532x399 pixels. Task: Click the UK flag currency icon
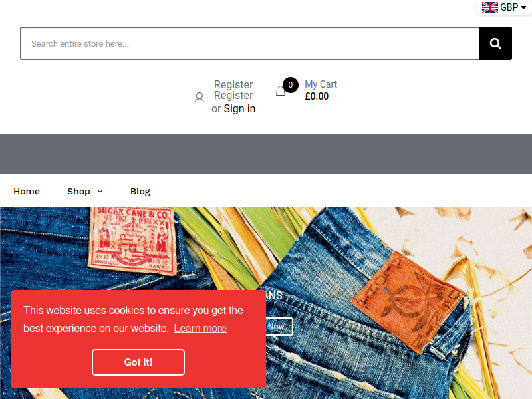point(490,7)
